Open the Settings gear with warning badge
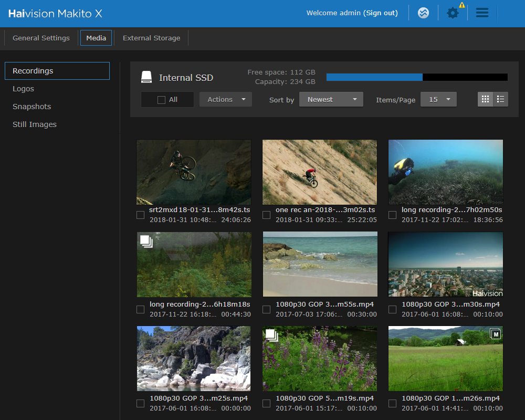The width and height of the screenshot is (525, 420). click(x=453, y=13)
